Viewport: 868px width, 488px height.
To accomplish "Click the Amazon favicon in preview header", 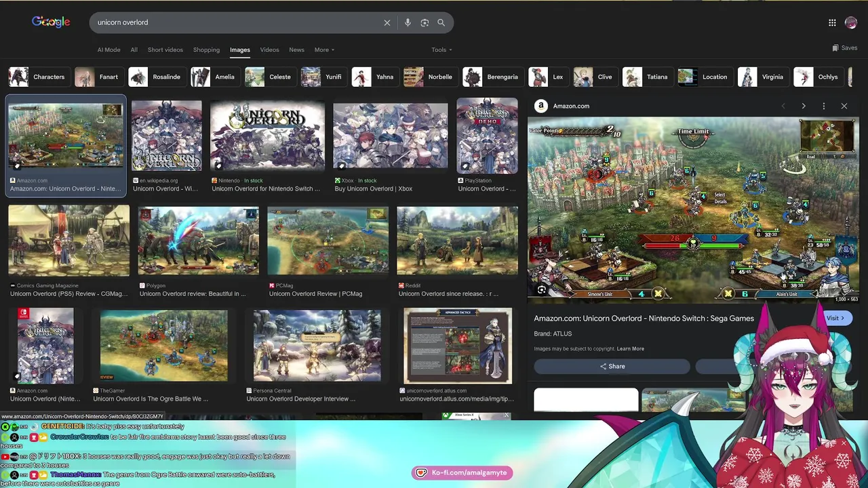I will click(540, 106).
